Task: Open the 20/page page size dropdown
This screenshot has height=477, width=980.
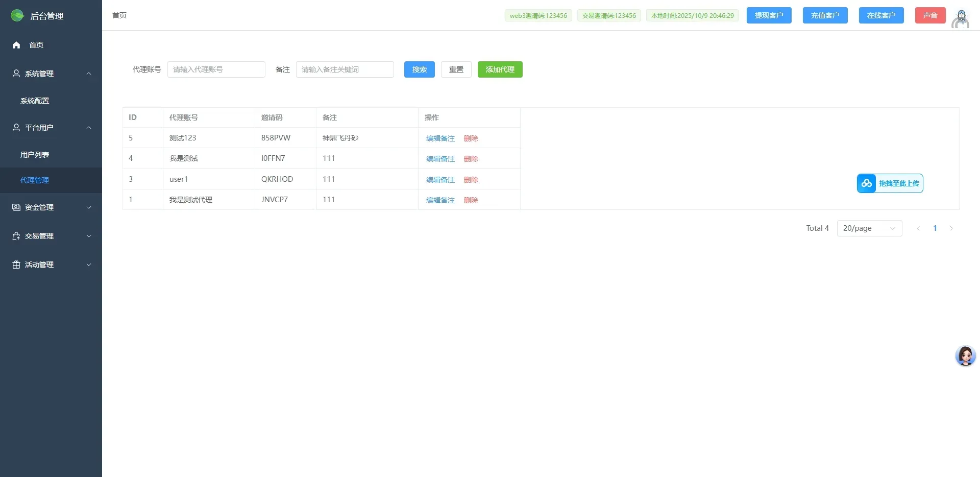Action: tap(869, 228)
